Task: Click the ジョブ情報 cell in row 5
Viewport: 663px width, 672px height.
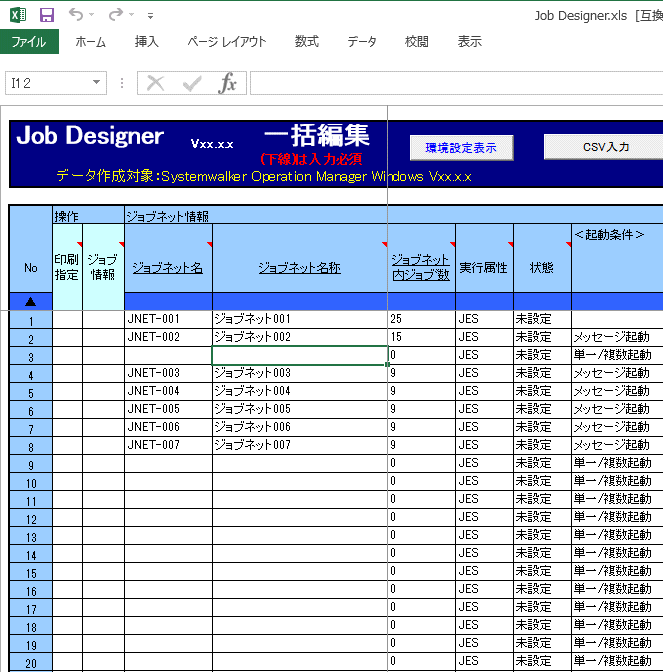Action: pyautogui.click(x=103, y=391)
